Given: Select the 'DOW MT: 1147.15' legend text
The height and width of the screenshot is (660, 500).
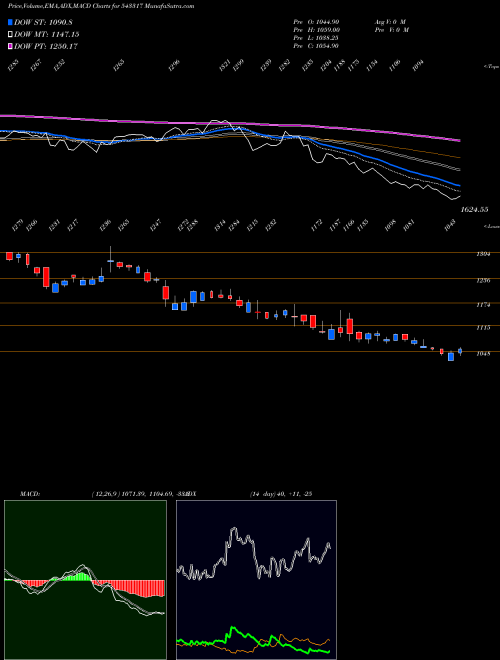Looking at the screenshot, I should coord(47,35).
